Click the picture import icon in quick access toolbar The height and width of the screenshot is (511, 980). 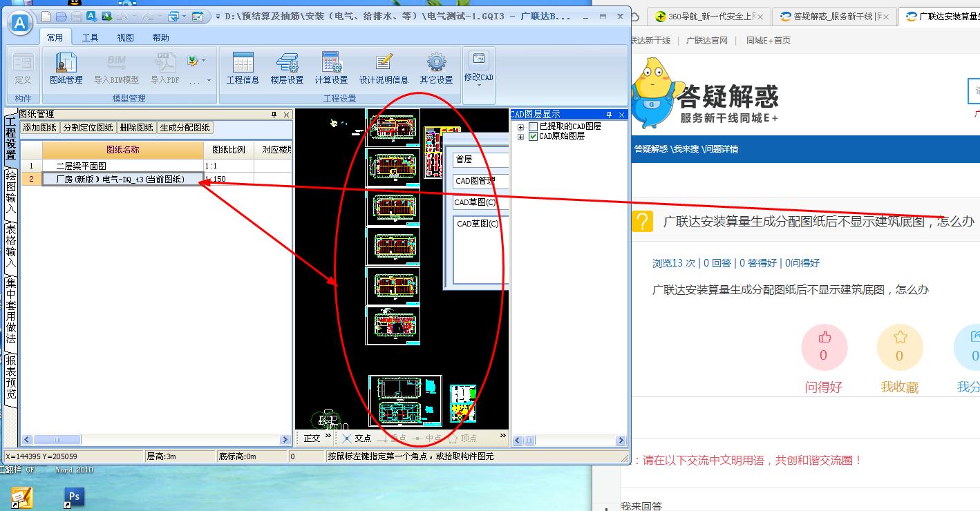click(106, 17)
